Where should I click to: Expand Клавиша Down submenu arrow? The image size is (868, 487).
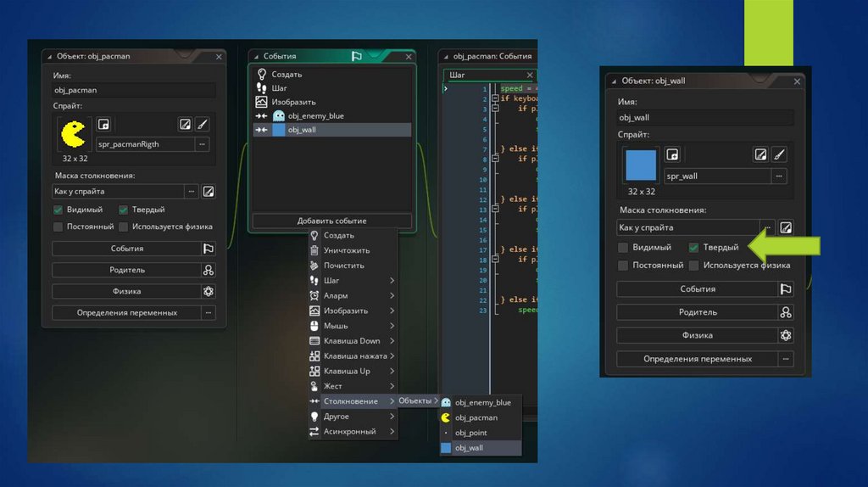pos(392,341)
